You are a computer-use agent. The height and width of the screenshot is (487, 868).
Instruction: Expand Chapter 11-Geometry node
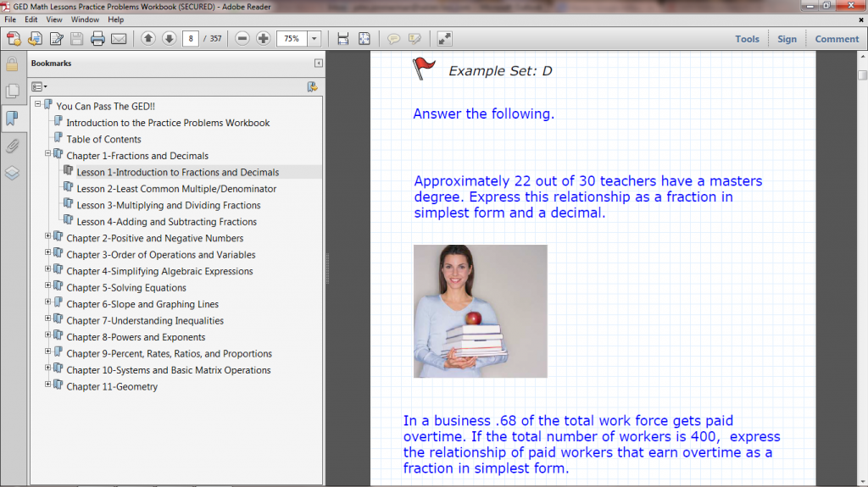48,384
